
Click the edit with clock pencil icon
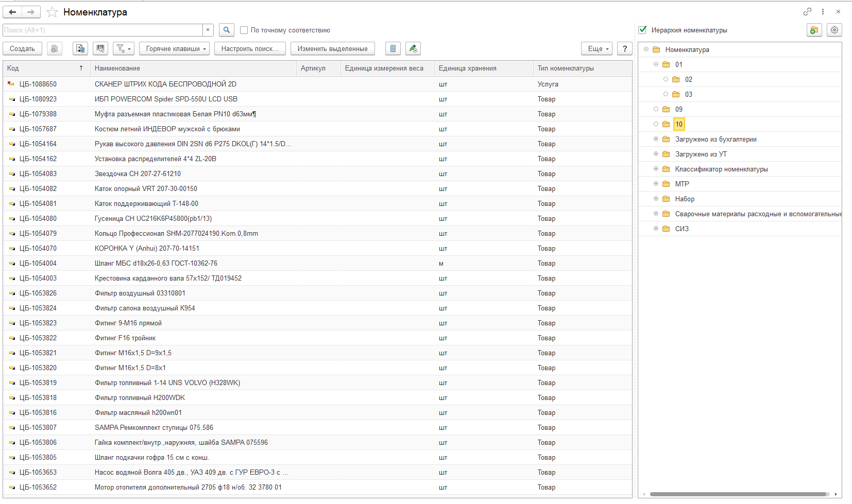pos(413,48)
